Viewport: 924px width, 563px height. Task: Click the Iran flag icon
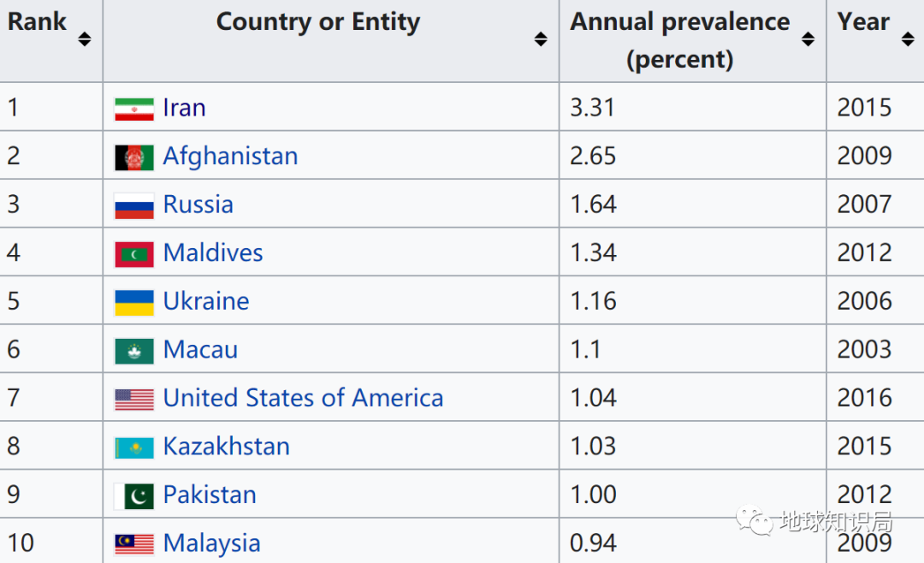point(133,109)
